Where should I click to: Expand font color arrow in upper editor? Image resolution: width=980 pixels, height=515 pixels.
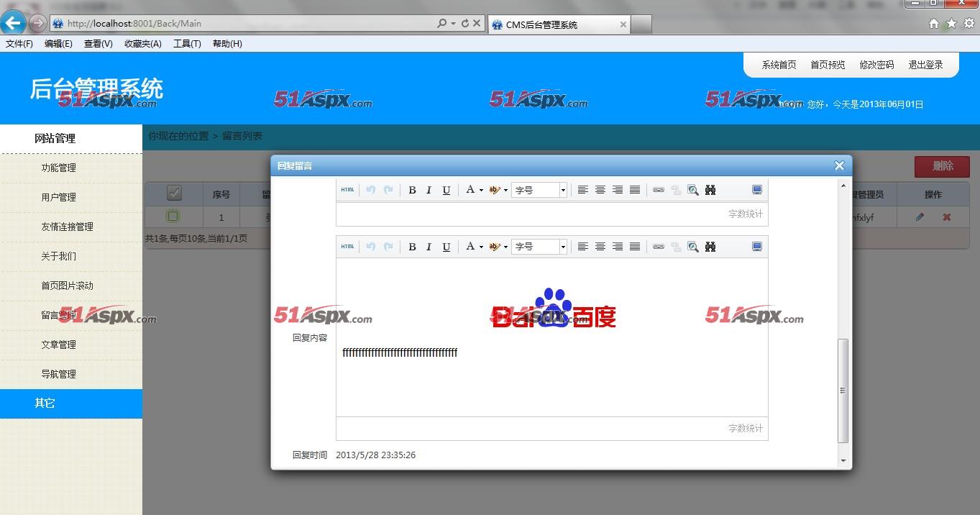[x=481, y=190]
